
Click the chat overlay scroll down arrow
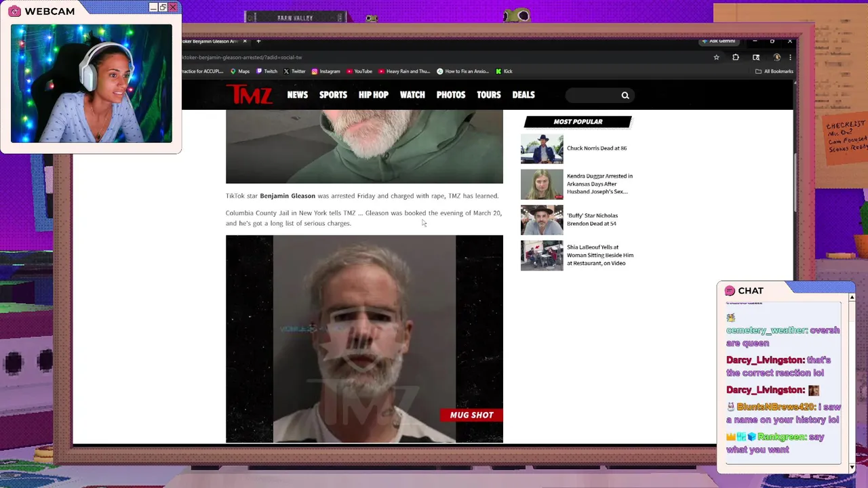tap(852, 468)
